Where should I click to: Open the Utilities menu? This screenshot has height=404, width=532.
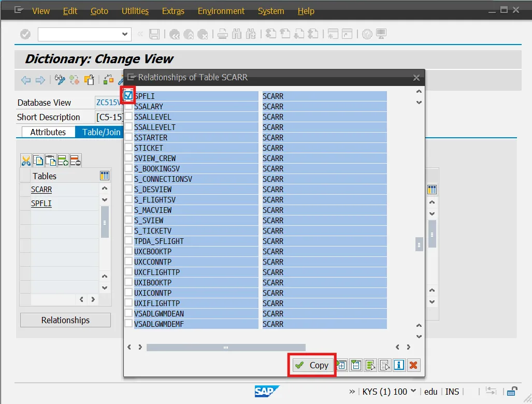pyautogui.click(x=135, y=11)
